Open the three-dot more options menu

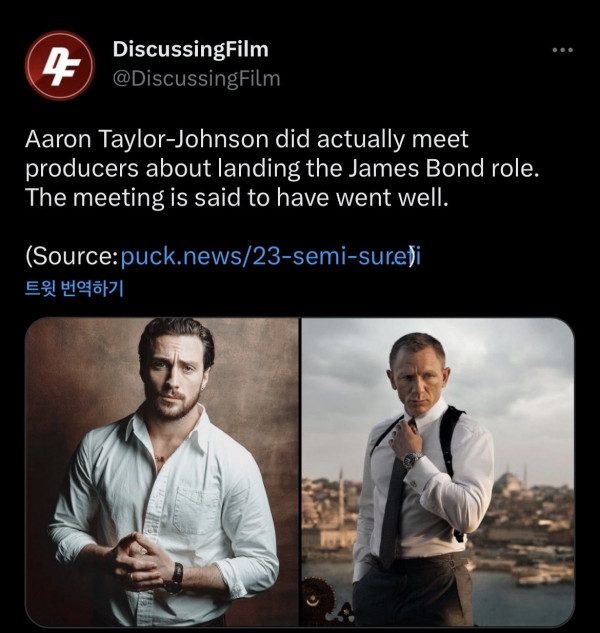tap(562, 50)
